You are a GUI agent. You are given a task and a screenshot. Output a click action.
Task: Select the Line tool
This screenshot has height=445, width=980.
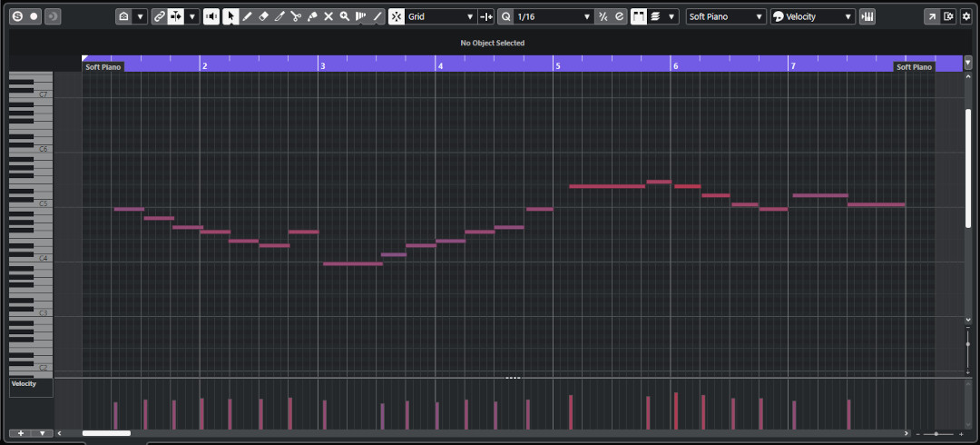tap(377, 17)
